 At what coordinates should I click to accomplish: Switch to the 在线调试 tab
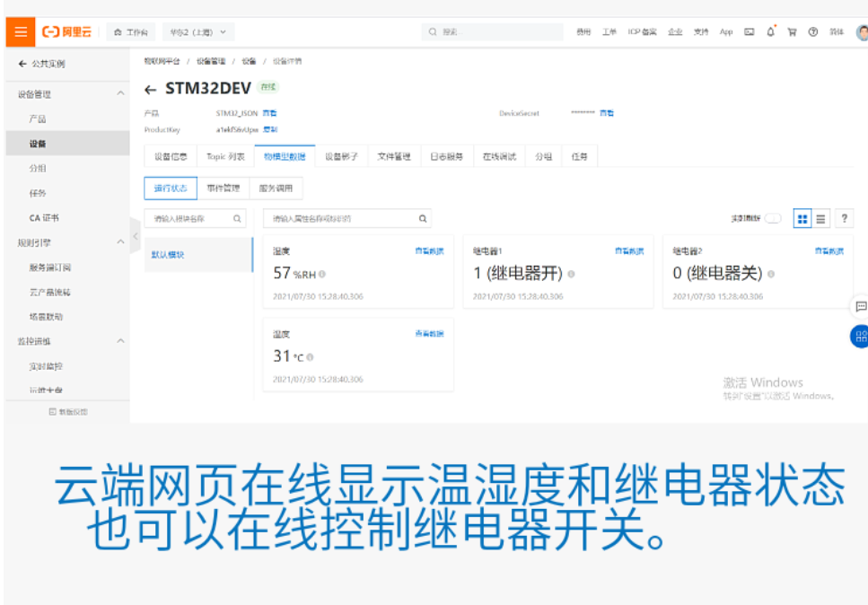tap(499, 157)
